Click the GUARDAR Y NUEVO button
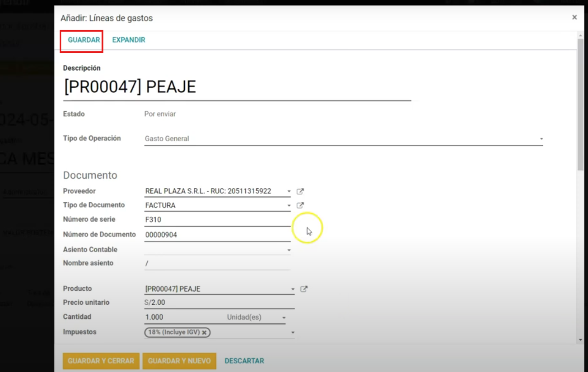The height and width of the screenshot is (372, 588). pos(179,361)
